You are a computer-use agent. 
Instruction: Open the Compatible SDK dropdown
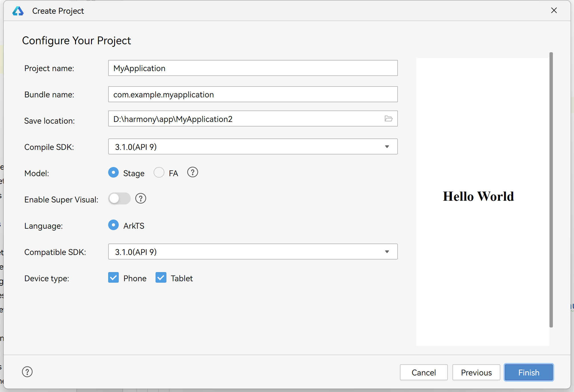387,252
